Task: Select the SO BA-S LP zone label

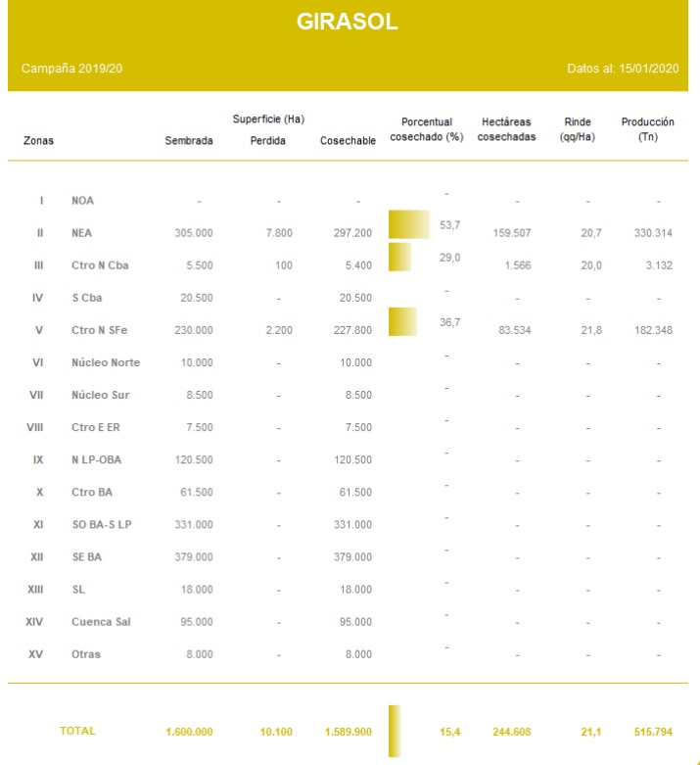Action: click(x=104, y=525)
